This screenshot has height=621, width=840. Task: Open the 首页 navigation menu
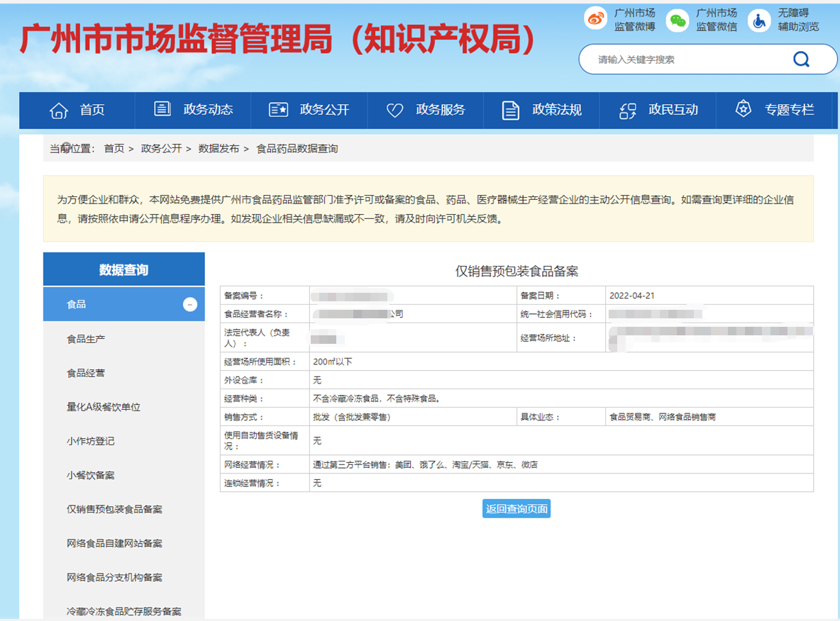[x=77, y=111]
